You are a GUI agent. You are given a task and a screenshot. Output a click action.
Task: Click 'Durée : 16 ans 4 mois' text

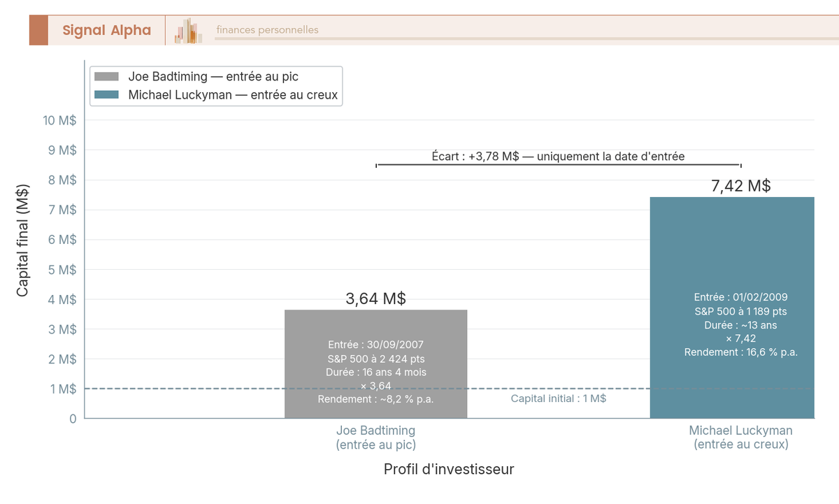click(x=375, y=372)
